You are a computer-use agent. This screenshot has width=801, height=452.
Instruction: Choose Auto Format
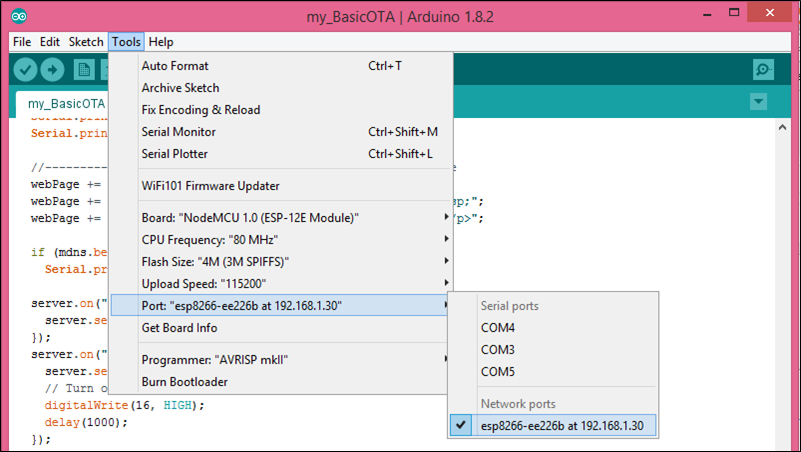pos(280,66)
